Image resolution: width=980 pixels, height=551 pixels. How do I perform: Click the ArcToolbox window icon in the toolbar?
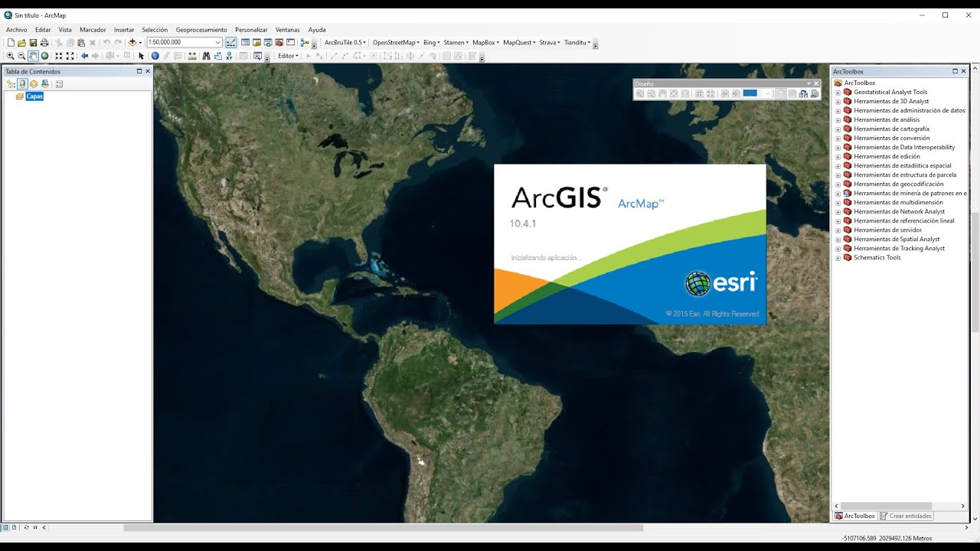click(279, 43)
